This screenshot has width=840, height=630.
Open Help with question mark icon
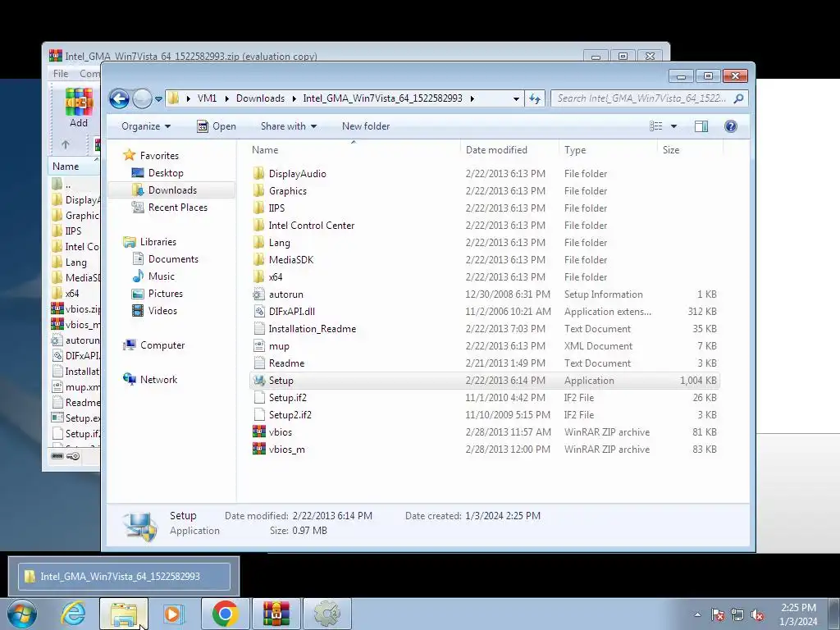coord(731,126)
